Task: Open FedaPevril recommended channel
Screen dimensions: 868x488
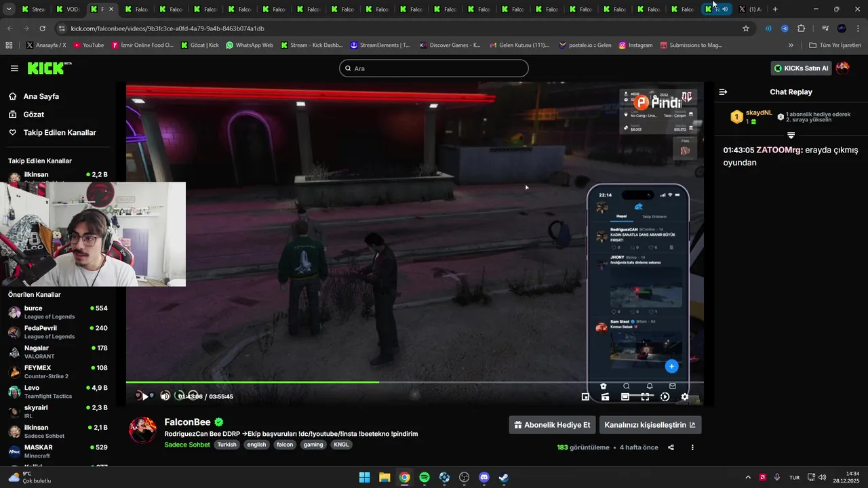Action: (58, 332)
